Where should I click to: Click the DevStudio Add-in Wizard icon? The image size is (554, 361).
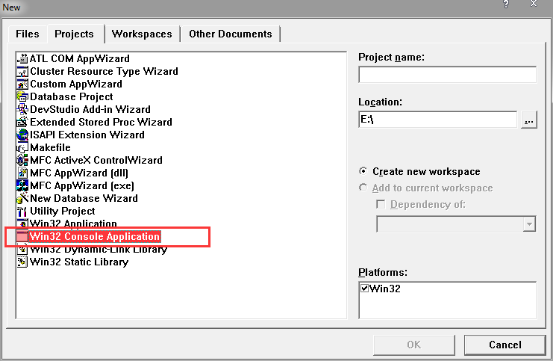(x=22, y=110)
